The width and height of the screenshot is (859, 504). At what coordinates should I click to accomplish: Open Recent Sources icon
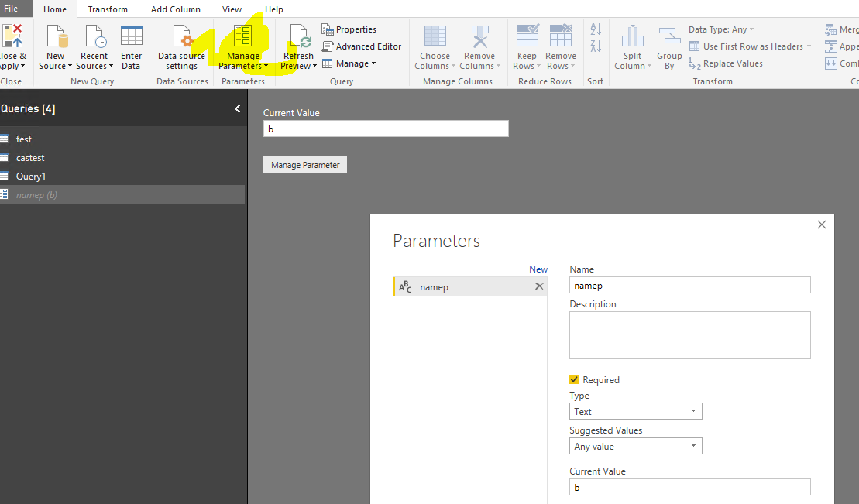click(x=94, y=36)
